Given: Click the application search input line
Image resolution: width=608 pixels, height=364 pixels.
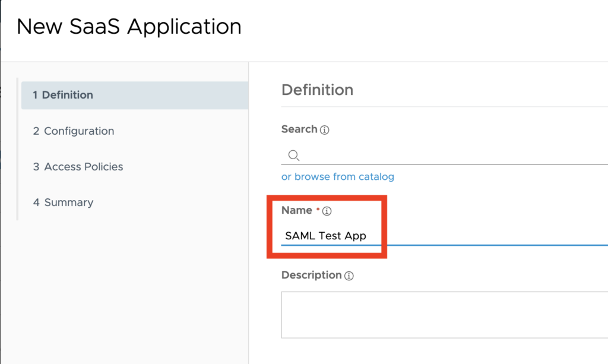Looking at the screenshot, I should [x=416, y=156].
